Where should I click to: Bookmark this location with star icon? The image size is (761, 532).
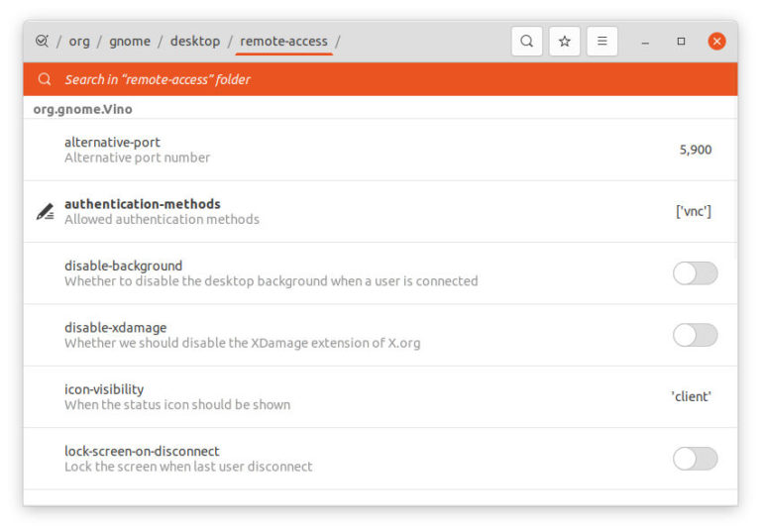pos(564,42)
